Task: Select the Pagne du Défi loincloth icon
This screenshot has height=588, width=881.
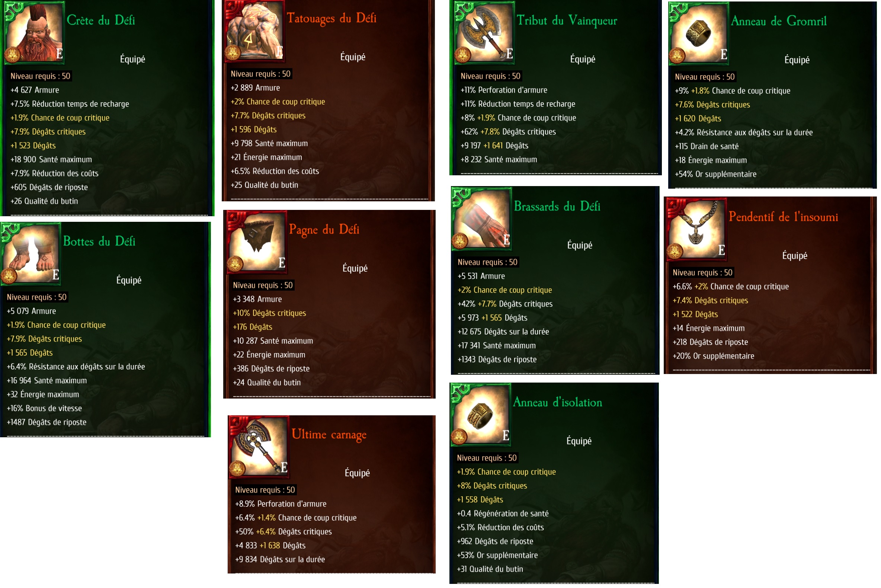Action: [257, 242]
